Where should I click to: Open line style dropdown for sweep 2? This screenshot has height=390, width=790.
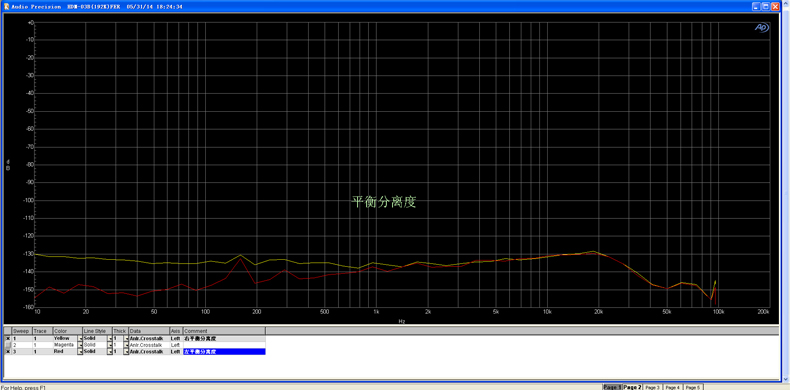tap(110, 345)
